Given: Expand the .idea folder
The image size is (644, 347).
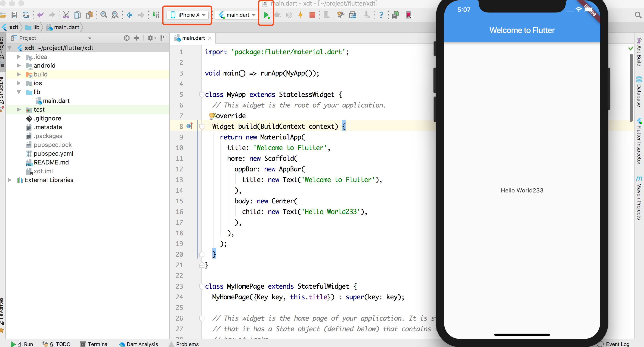Looking at the screenshot, I should 19,57.
